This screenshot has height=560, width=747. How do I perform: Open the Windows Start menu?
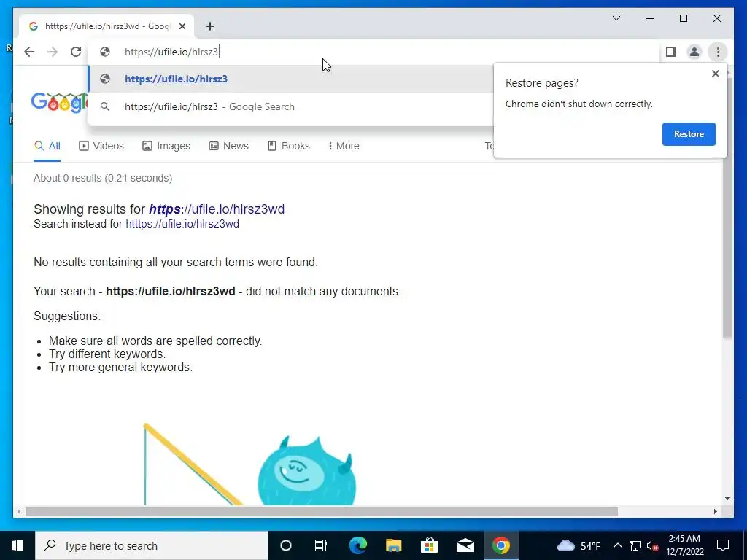point(18,545)
